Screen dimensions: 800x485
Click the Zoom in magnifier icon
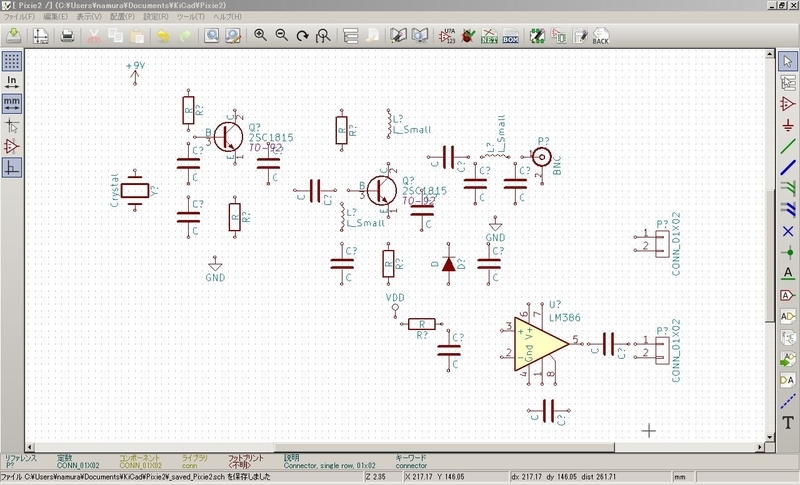[x=260, y=36]
